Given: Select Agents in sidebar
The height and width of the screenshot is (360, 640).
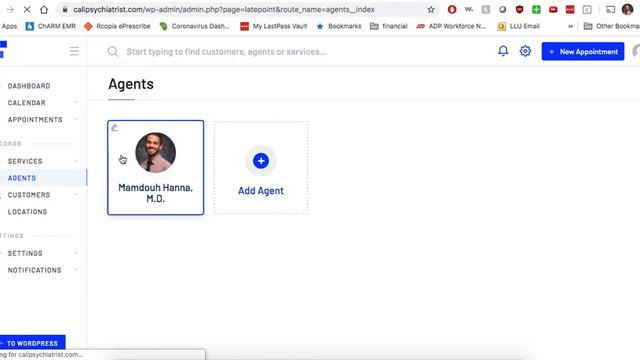Looking at the screenshot, I should 22,178.
